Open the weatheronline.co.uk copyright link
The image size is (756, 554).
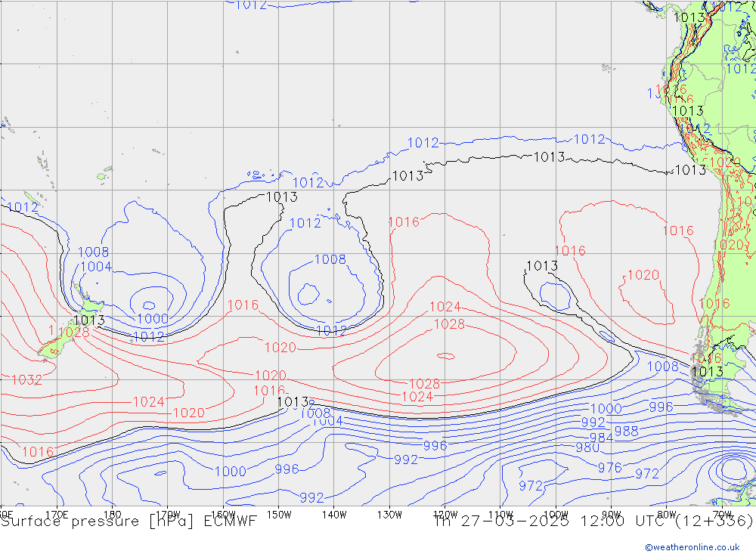click(692, 546)
